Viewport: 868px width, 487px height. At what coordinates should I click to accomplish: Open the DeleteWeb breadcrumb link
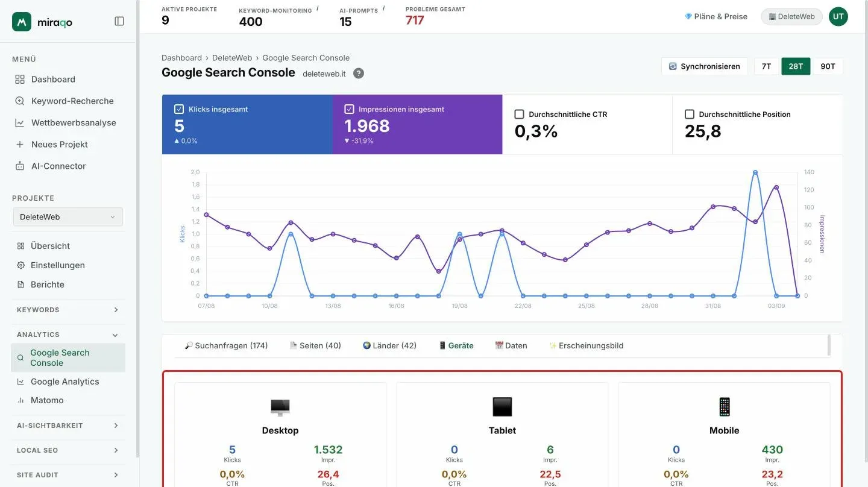click(232, 58)
